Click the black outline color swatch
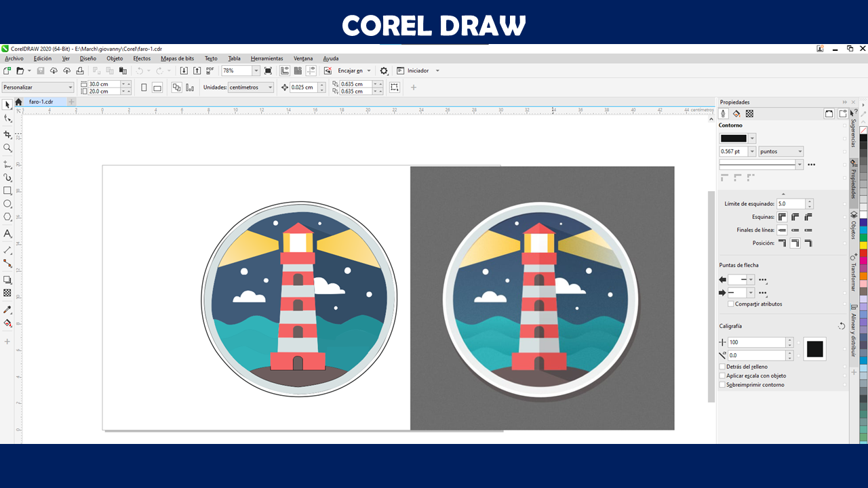 (x=733, y=138)
